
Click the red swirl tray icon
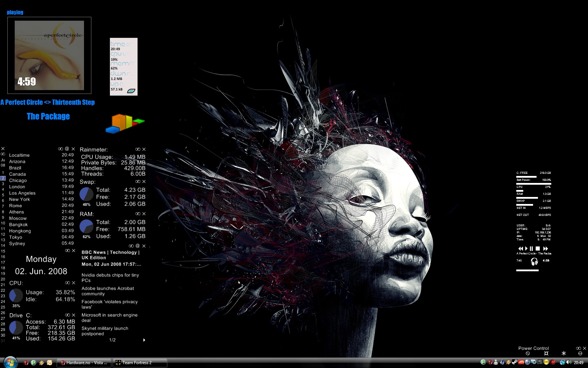pyautogui.click(x=553, y=362)
